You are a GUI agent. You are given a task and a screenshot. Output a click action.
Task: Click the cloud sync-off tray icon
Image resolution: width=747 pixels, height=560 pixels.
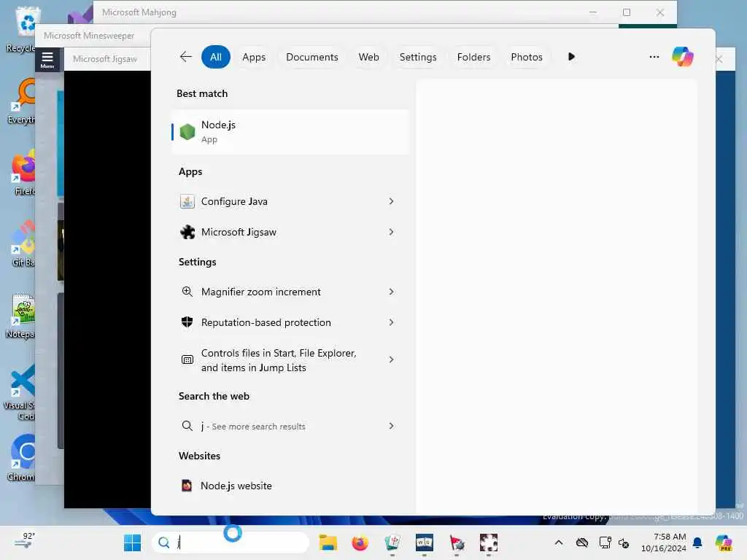click(581, 542)
